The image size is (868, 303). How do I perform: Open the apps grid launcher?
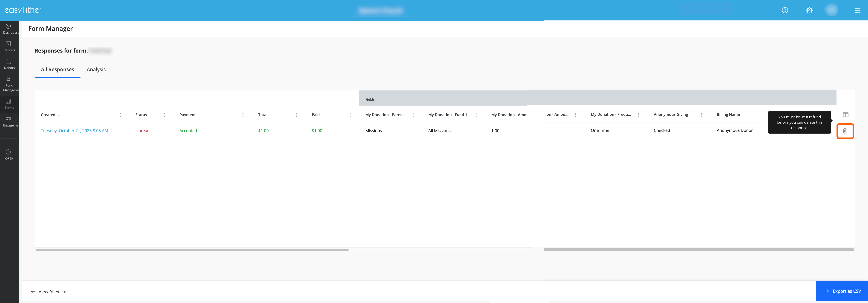[858, 10]
